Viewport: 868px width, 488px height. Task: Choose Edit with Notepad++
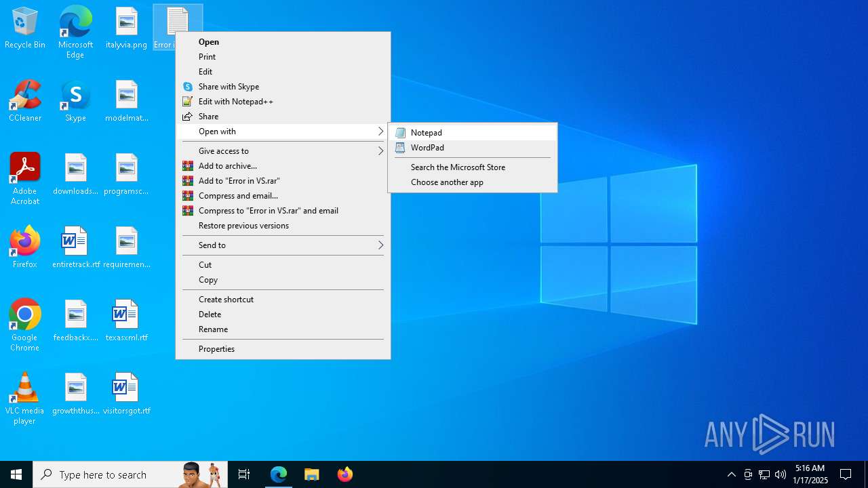pos(283,102)
